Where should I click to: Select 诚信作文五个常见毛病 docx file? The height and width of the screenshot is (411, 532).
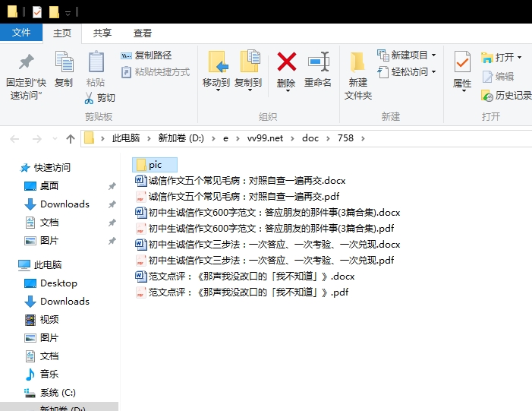[x=241, y=181]
